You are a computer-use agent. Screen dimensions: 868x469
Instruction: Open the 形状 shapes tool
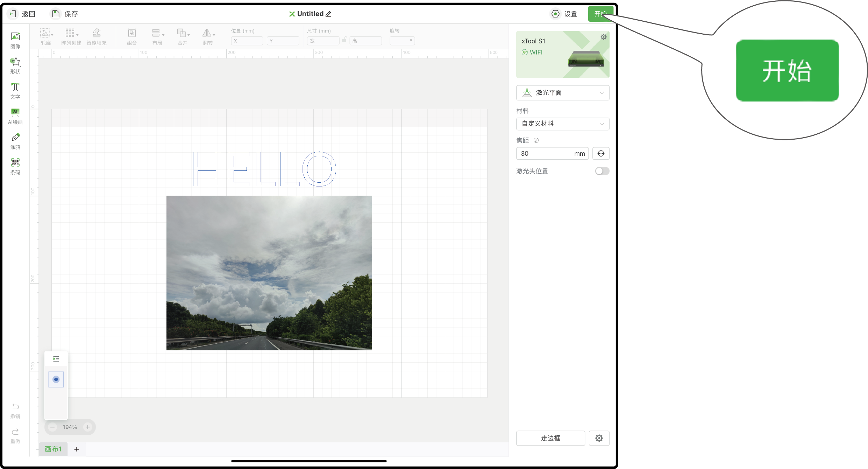click(x=15, y=65)
